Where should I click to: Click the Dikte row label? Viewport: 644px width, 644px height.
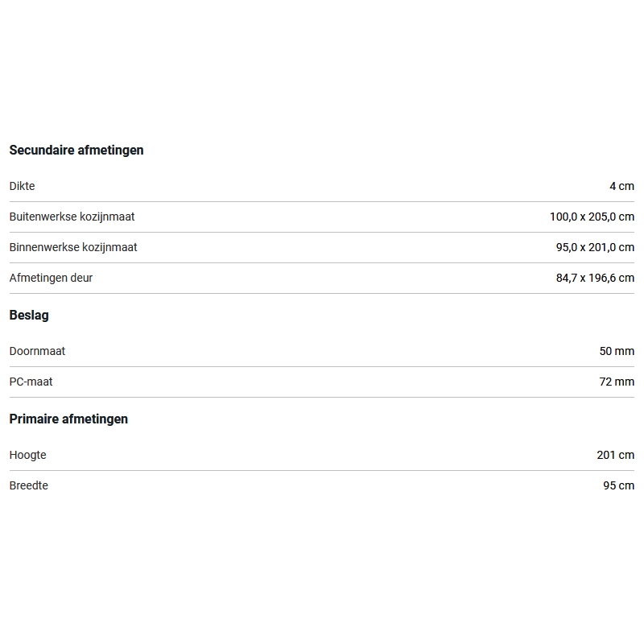tap(23, 186)
